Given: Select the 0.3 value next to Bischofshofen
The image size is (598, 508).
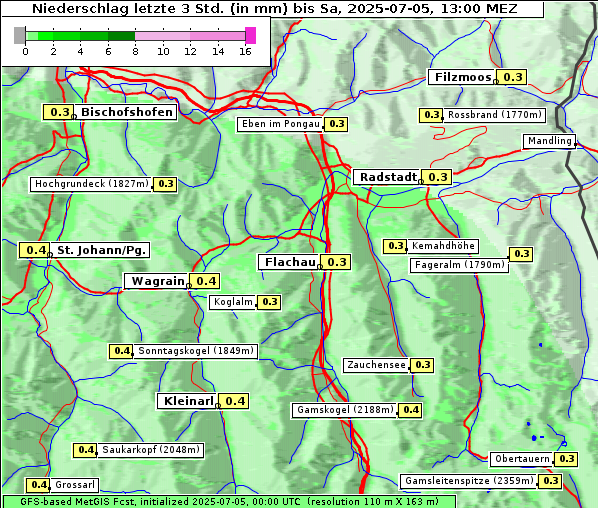Looking at the screenshot, I should [x=59, y=112].
